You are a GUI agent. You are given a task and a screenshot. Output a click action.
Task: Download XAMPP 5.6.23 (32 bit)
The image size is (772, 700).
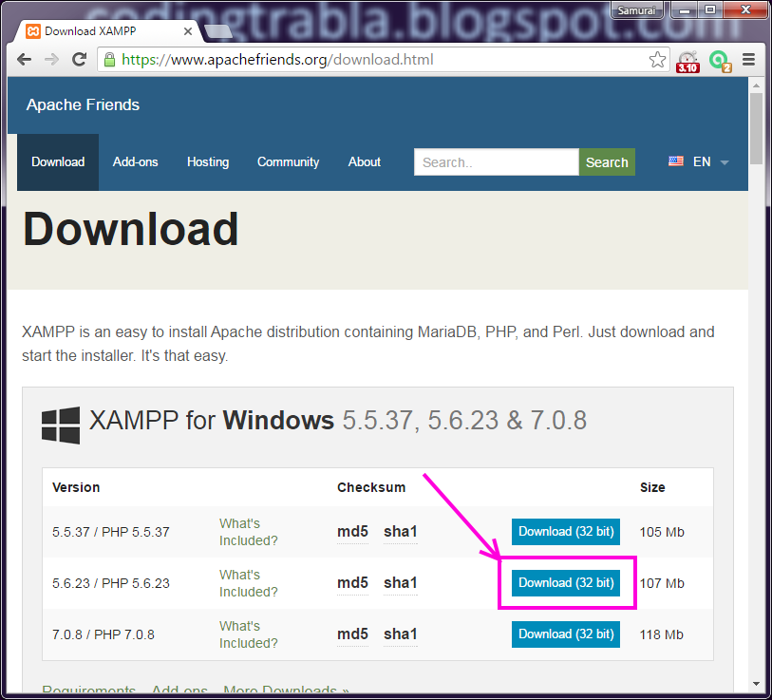pyautogui.click(x=566, y=583)
